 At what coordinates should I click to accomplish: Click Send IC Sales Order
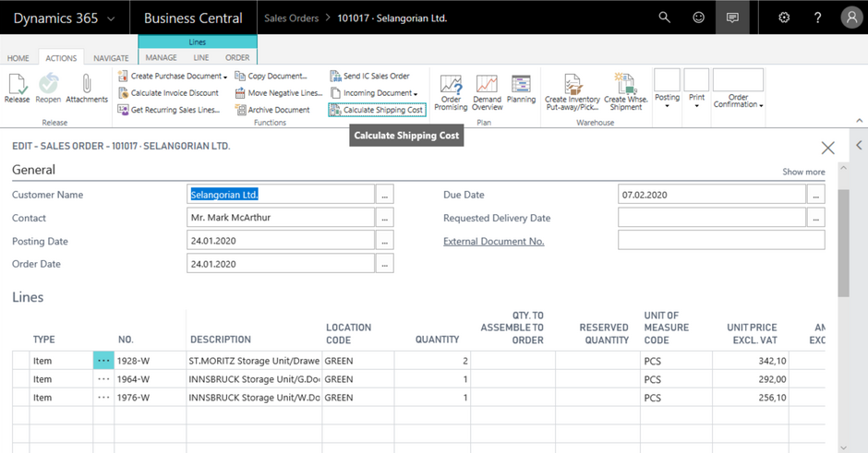tap(369, 77)
